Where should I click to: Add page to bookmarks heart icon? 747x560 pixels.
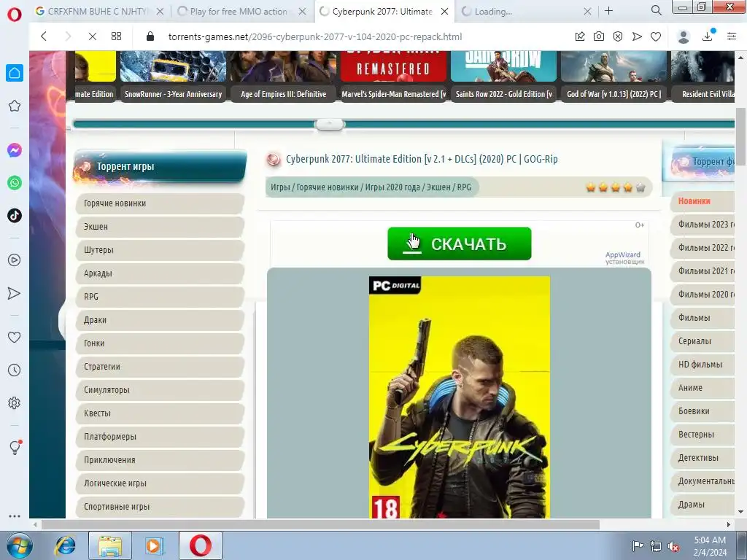[x=656, y=36]
